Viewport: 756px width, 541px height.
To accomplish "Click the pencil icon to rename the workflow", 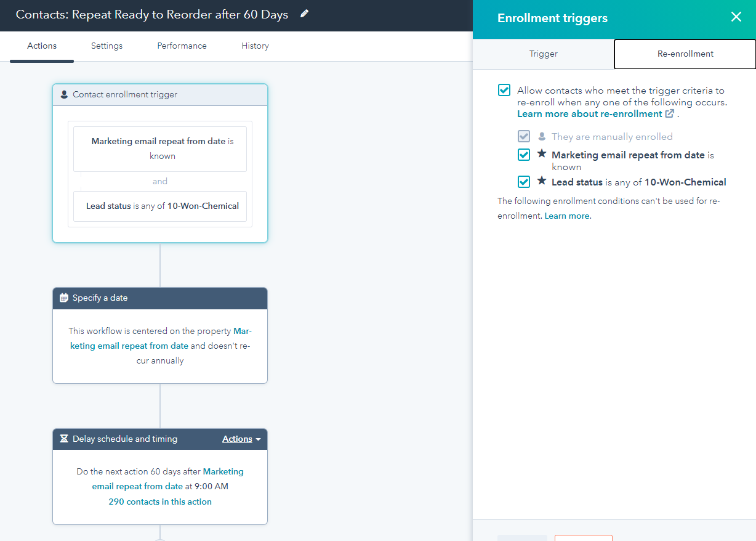I will pos(304,14).
